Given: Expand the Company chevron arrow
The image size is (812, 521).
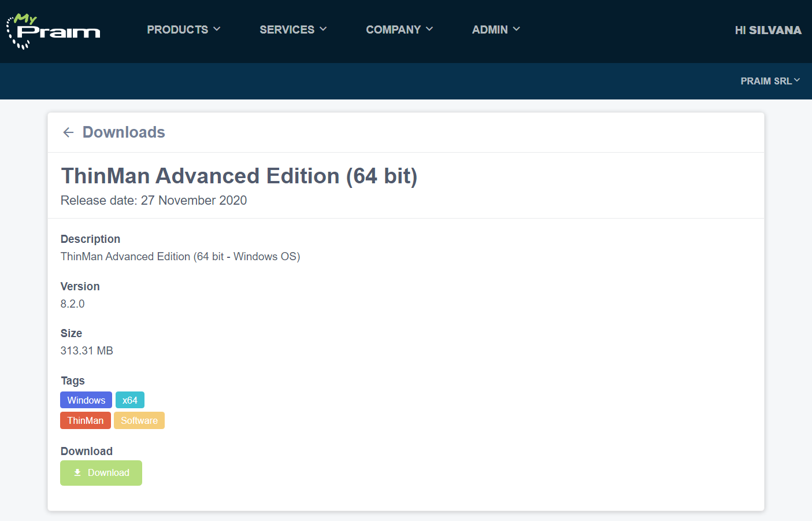Looking at the screenshot, I should coord(429,29).
